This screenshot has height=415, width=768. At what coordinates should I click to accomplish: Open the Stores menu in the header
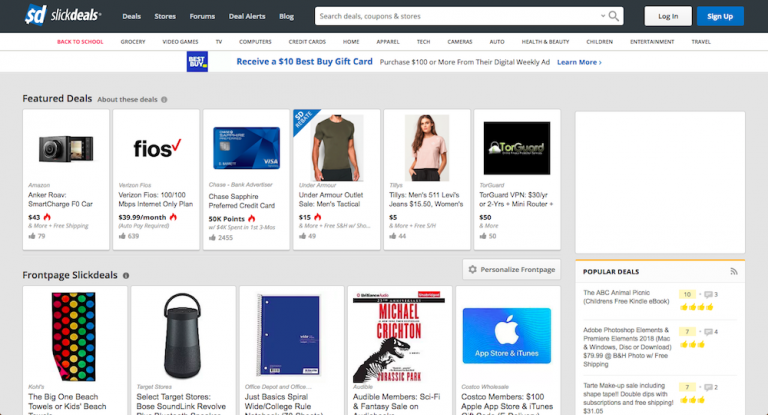pyautogui.click(x=165, y=16)
